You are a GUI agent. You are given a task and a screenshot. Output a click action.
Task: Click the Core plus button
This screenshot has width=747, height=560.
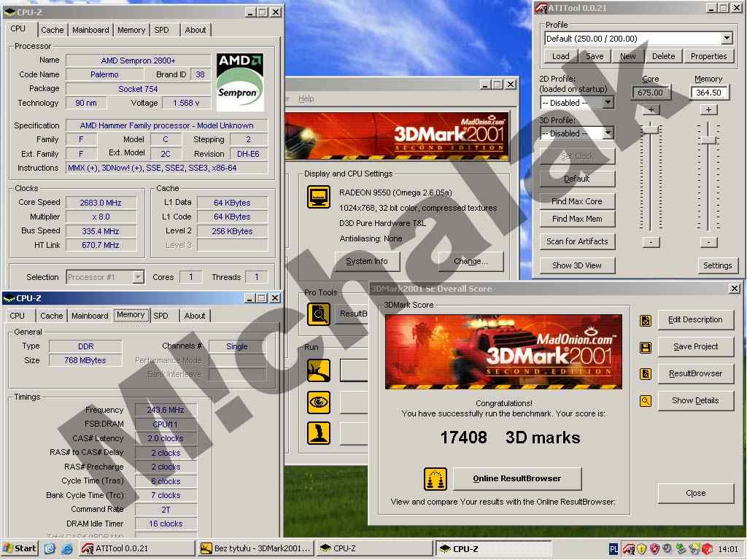(651, 110)
